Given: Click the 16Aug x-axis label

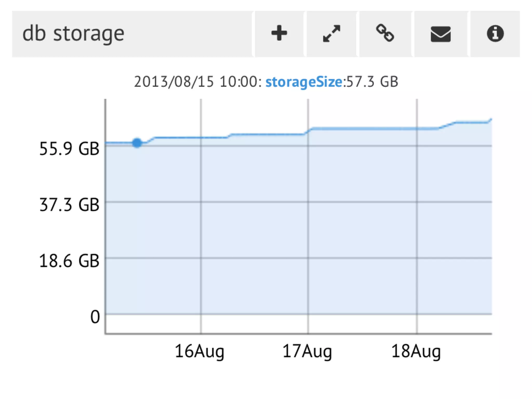Looking at the screenshot, I should click(x=199, y=351).
